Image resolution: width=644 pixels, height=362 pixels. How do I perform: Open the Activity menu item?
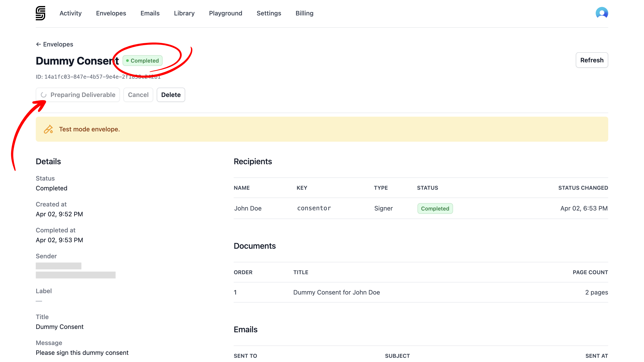point(70,13)
